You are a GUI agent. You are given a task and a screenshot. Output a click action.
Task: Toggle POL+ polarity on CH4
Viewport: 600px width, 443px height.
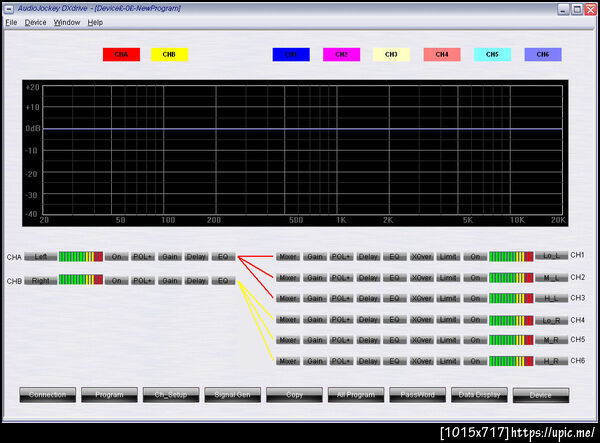click(x=341, y=319)
